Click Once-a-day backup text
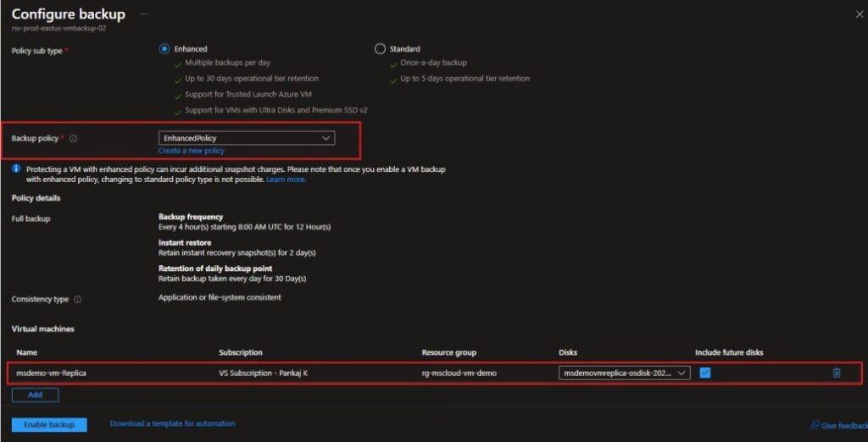The height and width of the screenshot is (442, 868). (x=433, y=63)
